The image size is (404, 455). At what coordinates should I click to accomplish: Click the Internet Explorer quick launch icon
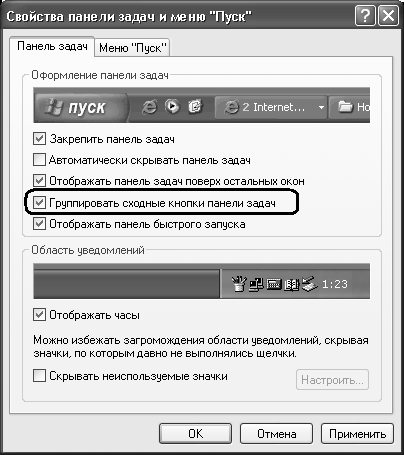pyautogui.click(x=149, y=107)
